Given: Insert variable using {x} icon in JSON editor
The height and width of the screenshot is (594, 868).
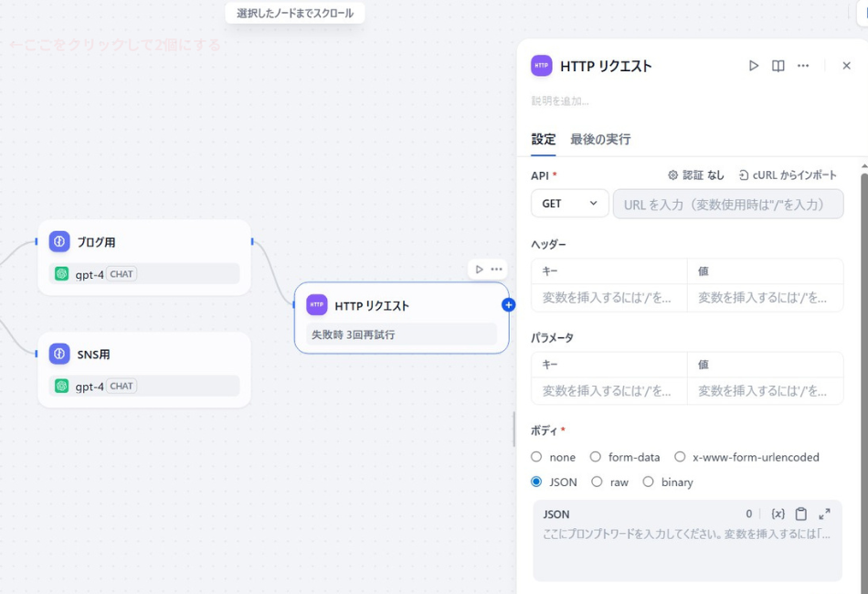Looking at the screenshot, I should [778, 514].
